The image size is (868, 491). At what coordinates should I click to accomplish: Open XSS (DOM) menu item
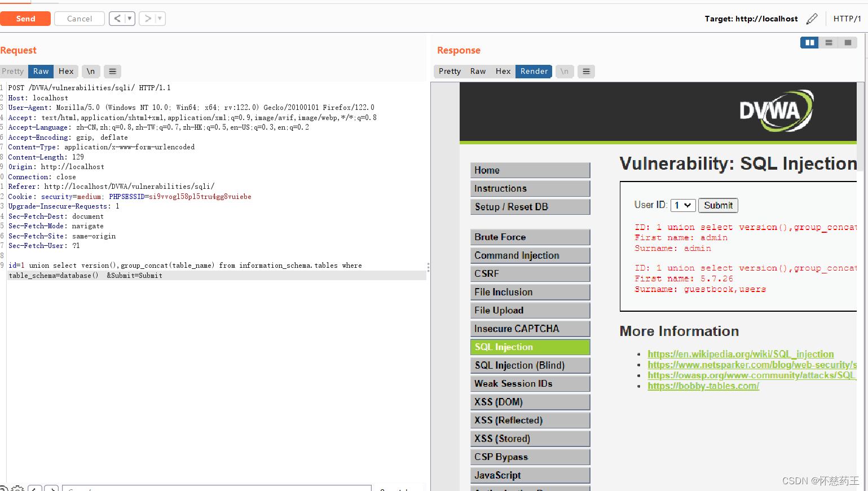tap(530, 402)
